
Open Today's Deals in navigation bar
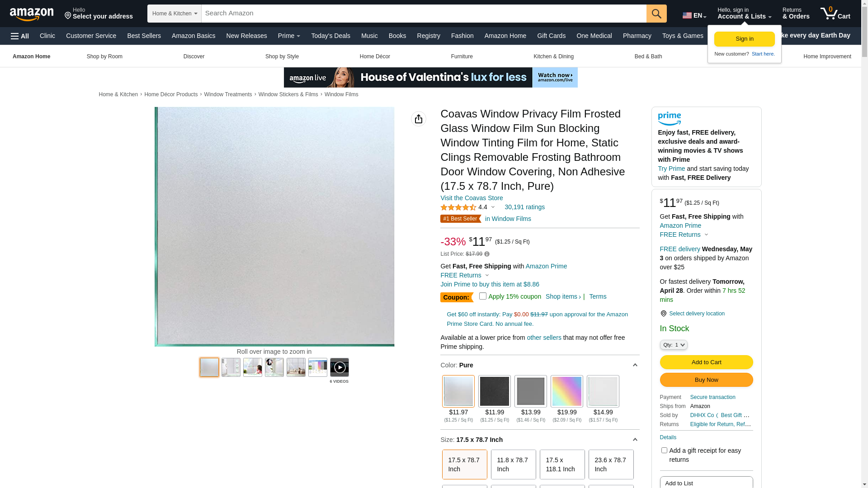click(330, 36)
